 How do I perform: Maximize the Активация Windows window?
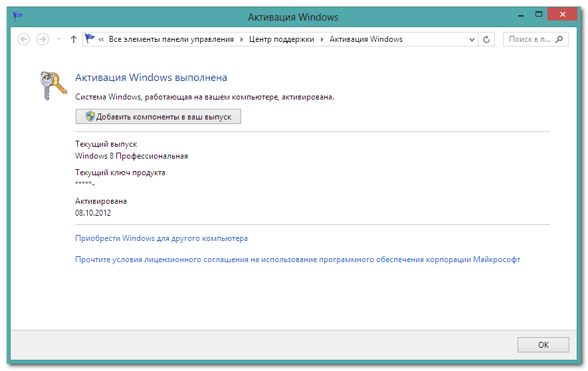(538, 15)
